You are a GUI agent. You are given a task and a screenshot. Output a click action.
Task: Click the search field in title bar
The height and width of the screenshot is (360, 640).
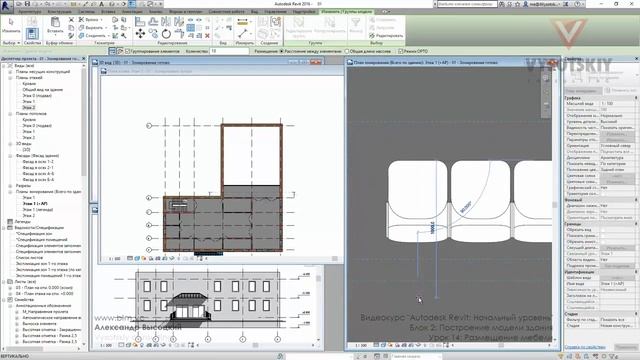click(467, 4)
